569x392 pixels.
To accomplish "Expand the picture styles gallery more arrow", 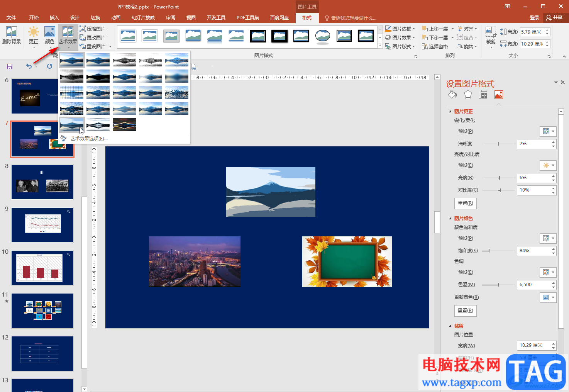I will point(380,46).
